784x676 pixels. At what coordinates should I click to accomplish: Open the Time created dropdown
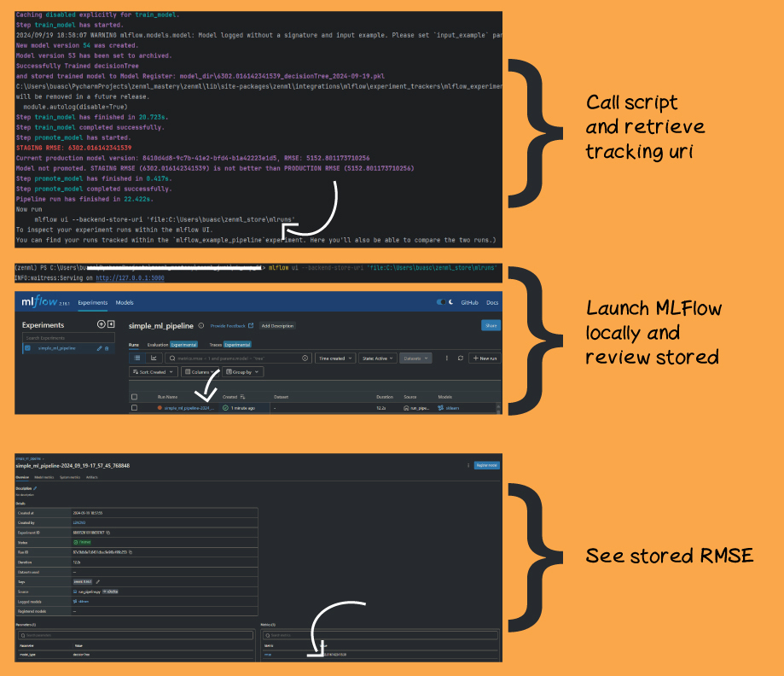coord(335,358)
